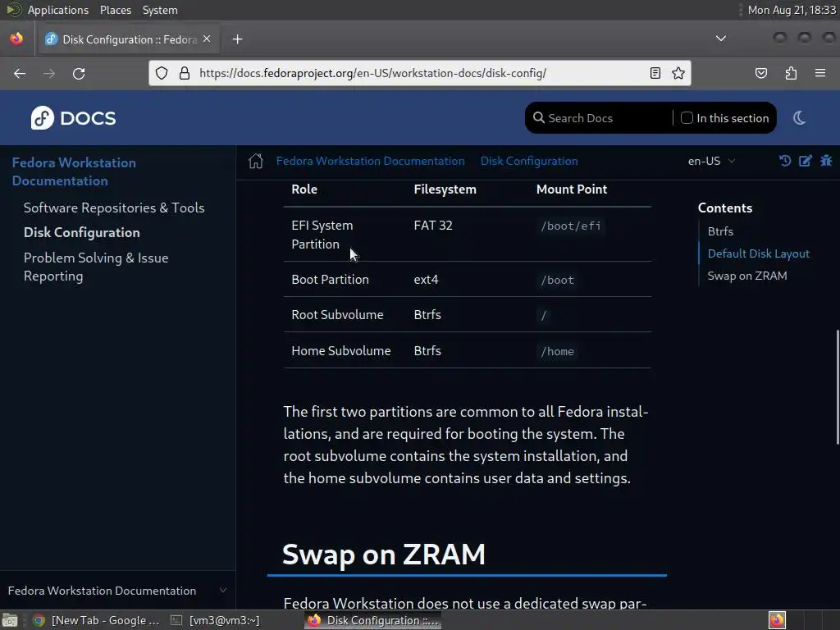Switch to vm3@vm3 terminal window
Screen dimensions: 840x630
tap(216, 620)
